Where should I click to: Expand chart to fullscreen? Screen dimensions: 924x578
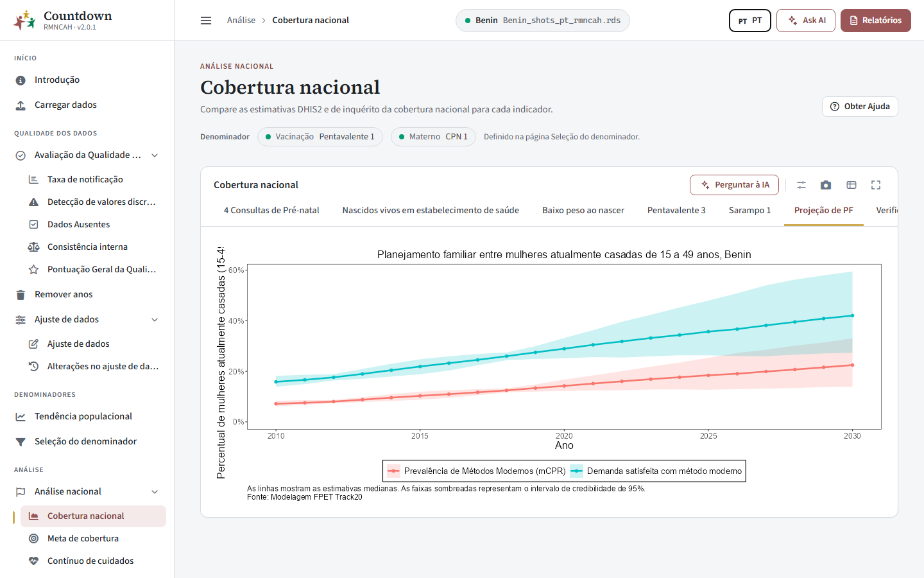(876, 185)
